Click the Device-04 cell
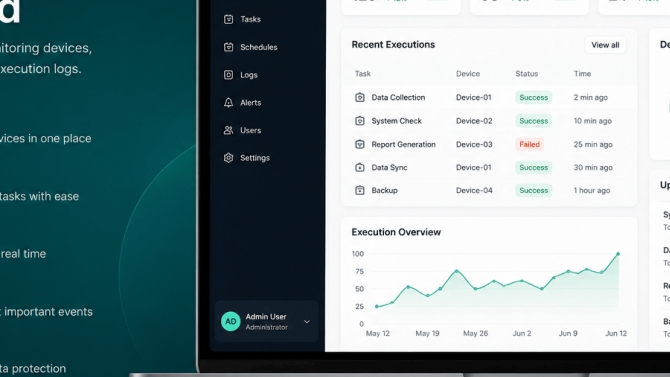 pos(474,190)
